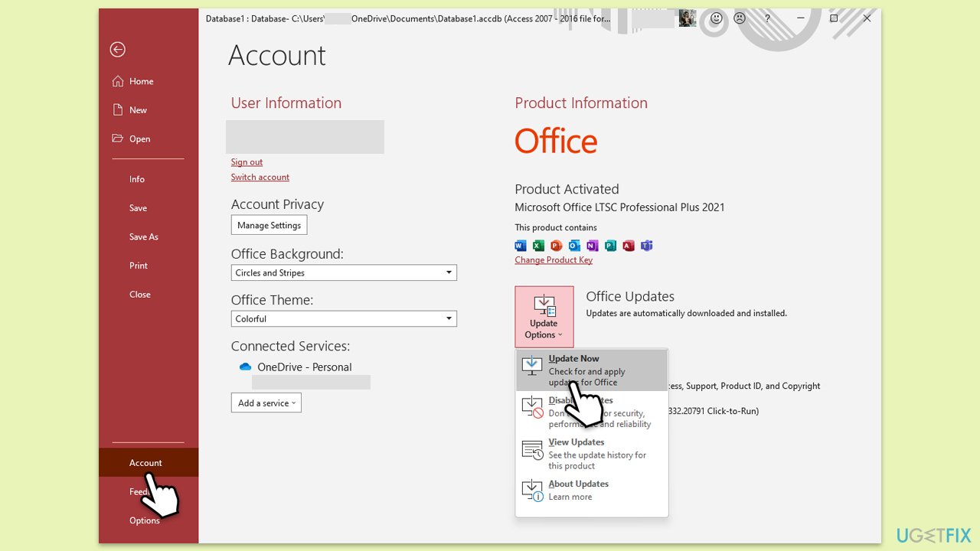Select Open in the Backstage sidebar
Viewport: 980px width, 551px height.
(149, 139)
